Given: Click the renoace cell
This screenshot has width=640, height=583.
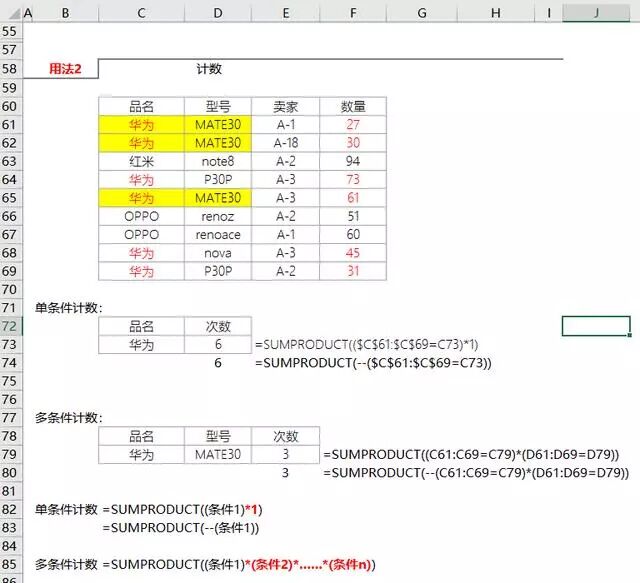Looking at the screenshot, I should (218, 235).
